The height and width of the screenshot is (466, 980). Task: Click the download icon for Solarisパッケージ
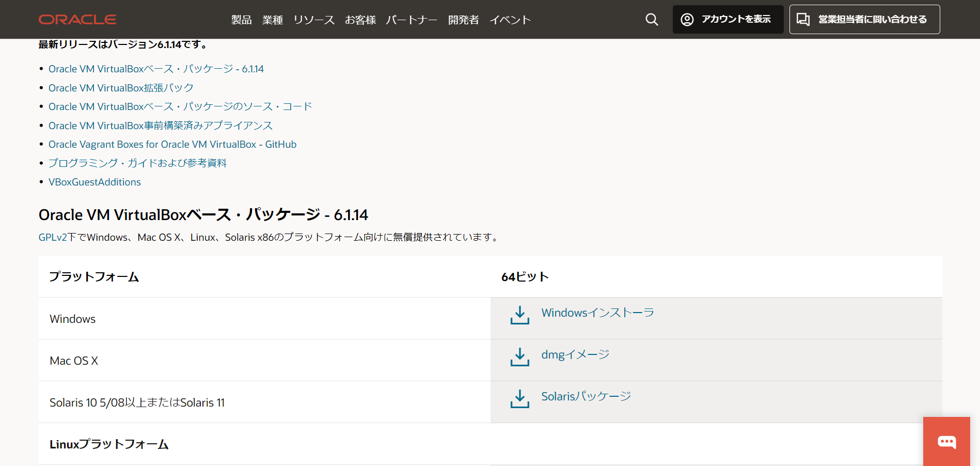[x=519, y=398]
